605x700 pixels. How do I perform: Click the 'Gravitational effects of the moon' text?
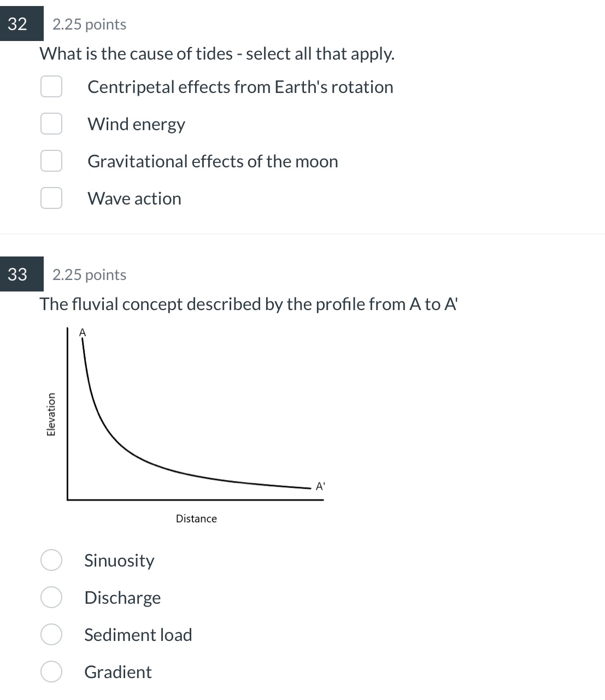(213, 161)
